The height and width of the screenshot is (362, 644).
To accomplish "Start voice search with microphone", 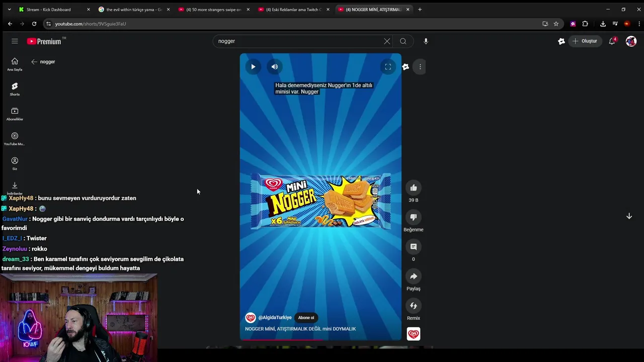I will click(x=426, y=41).
